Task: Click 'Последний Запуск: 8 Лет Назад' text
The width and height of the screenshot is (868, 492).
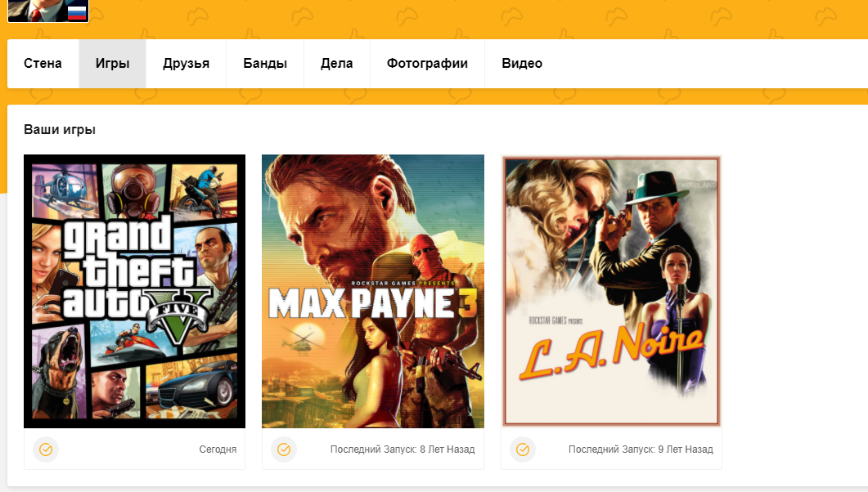Action: coord(402,450)
